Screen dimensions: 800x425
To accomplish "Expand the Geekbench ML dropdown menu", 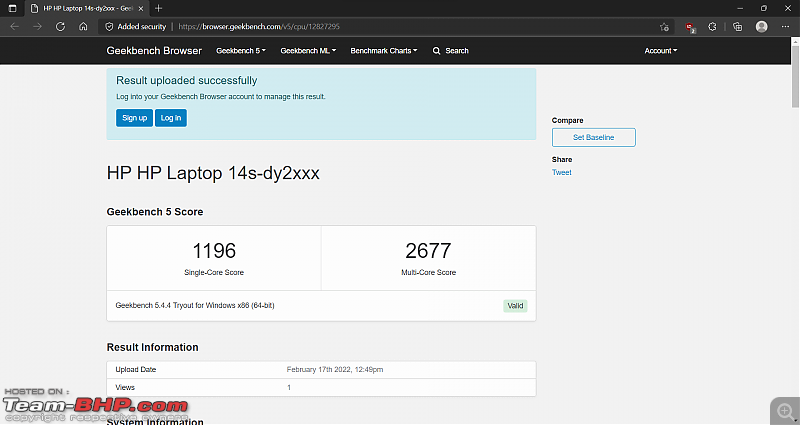I will 308,51.
